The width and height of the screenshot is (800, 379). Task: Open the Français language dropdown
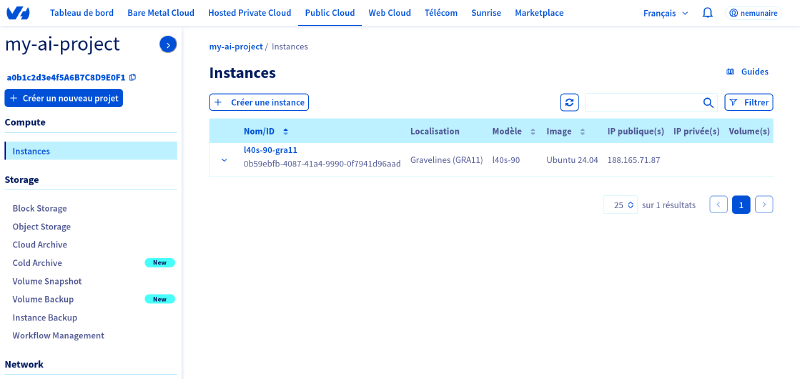(x=666, y=13)
